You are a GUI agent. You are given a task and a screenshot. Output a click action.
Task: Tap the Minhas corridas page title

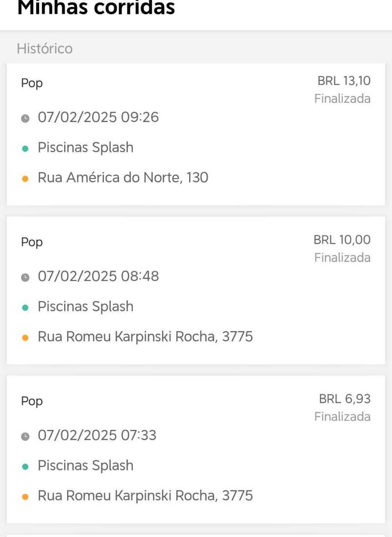(96, 8)
